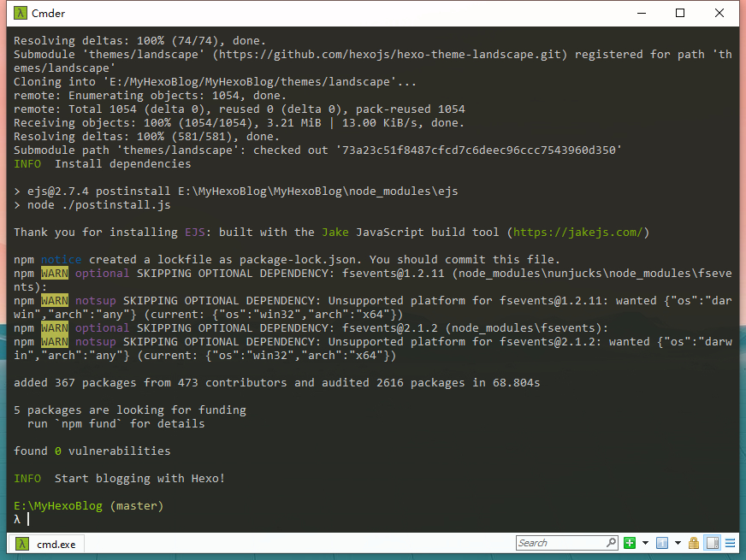Click 'remote: Enumerating objects: 1054' line
Image resolution: width=746 pixels, height=560 pixels.
coord(150,96)
